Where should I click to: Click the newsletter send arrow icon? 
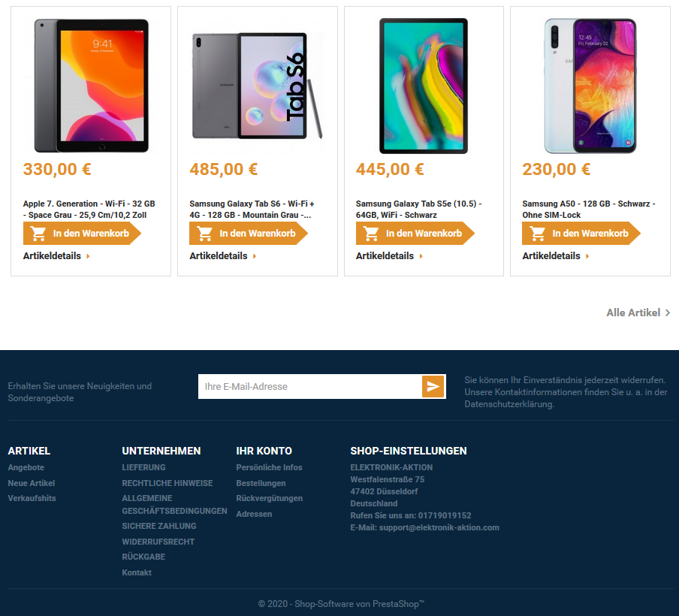click(433, 386)
